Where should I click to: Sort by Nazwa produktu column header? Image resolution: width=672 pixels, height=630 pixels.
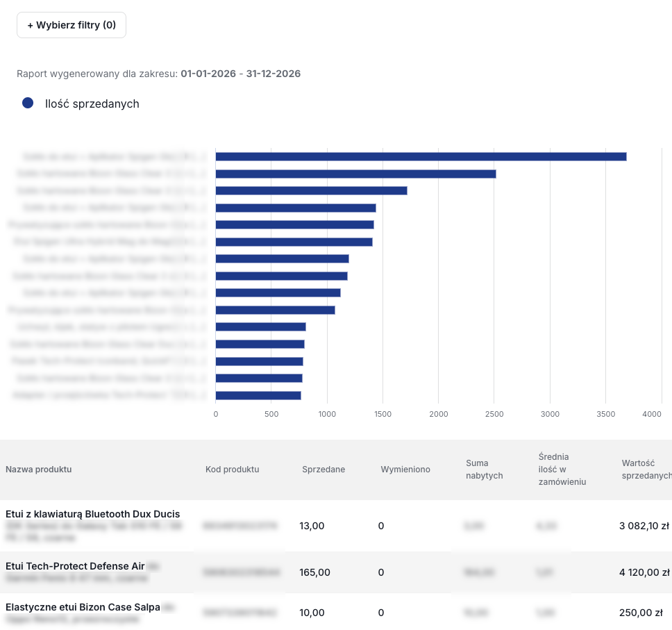point(39,469)
